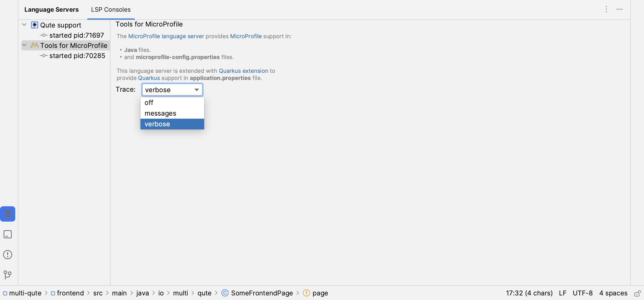Hide the tool window with the minimize icon

620,9
